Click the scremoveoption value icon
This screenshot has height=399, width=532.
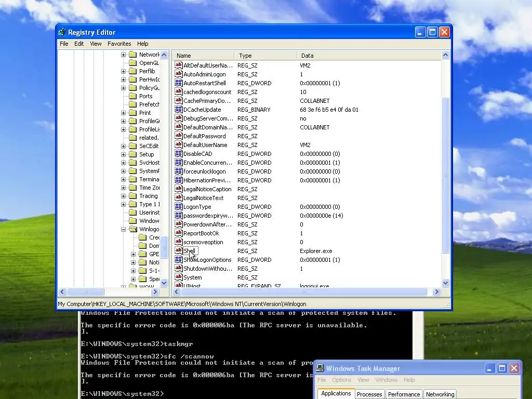click(x=179, y=242)
